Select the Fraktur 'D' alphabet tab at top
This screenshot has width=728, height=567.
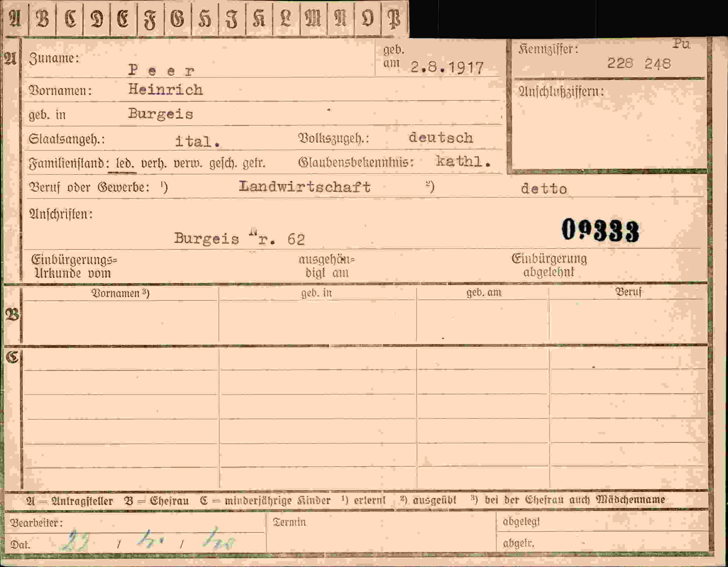click(97, 19)
